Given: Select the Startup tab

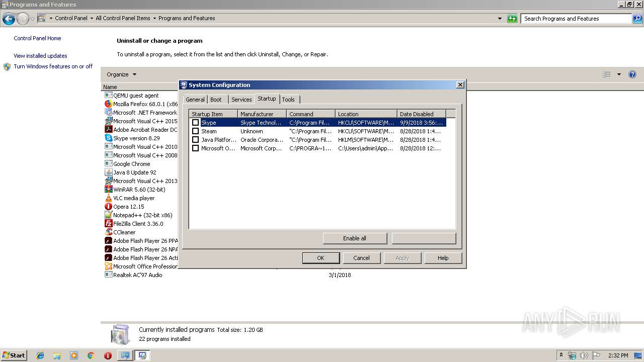Looking at the screenshot, I should pos(267,99).
